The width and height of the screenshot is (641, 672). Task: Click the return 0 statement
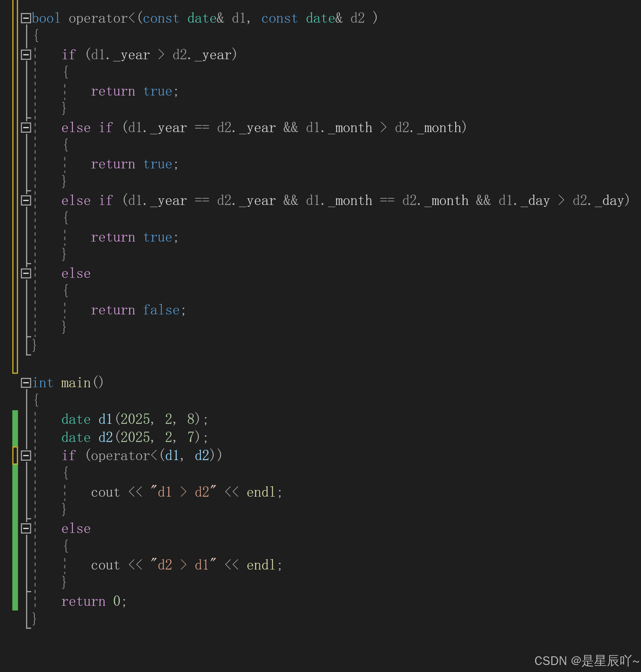tap(93, 602)
